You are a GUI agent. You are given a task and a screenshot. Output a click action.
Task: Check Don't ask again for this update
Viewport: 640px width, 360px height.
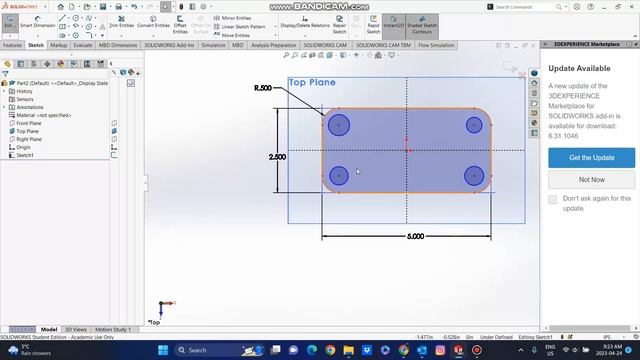pyautogui.click(x=553, y=199)
